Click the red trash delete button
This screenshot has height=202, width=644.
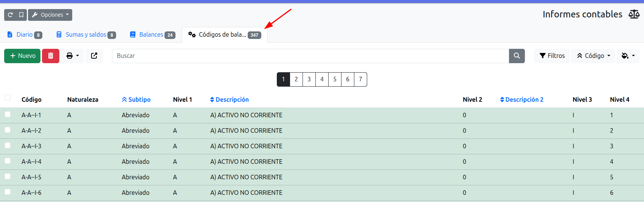tap(51, 56)
